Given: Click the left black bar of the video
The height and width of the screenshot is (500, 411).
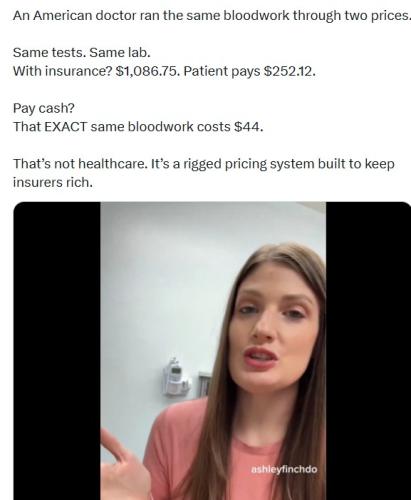Looking at the screenshot, I should (x=57, y=351).
